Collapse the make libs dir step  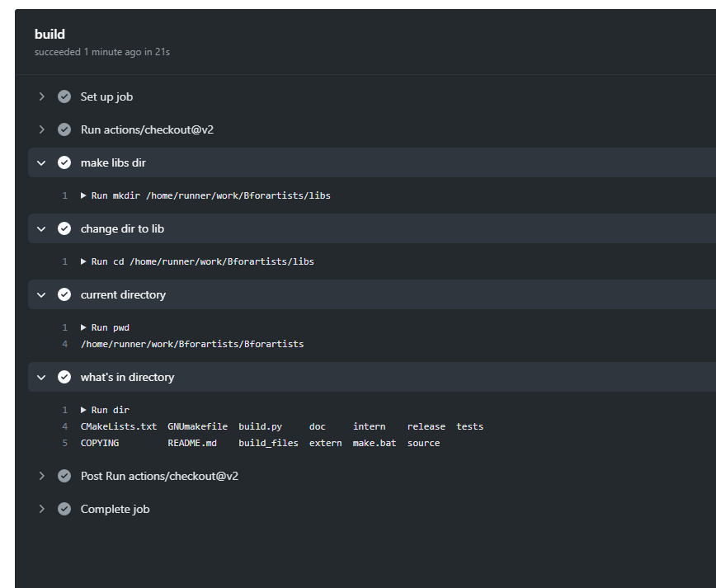pos(41,162)
